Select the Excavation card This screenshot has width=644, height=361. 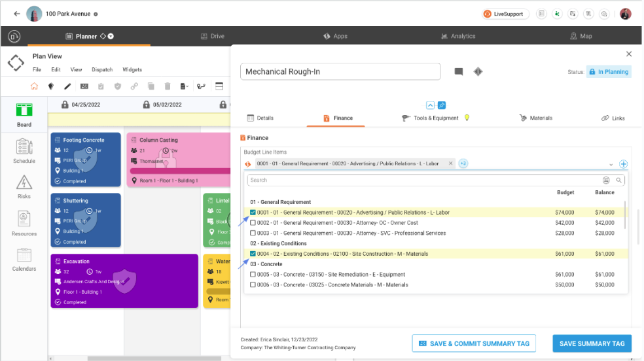point(124,281)
